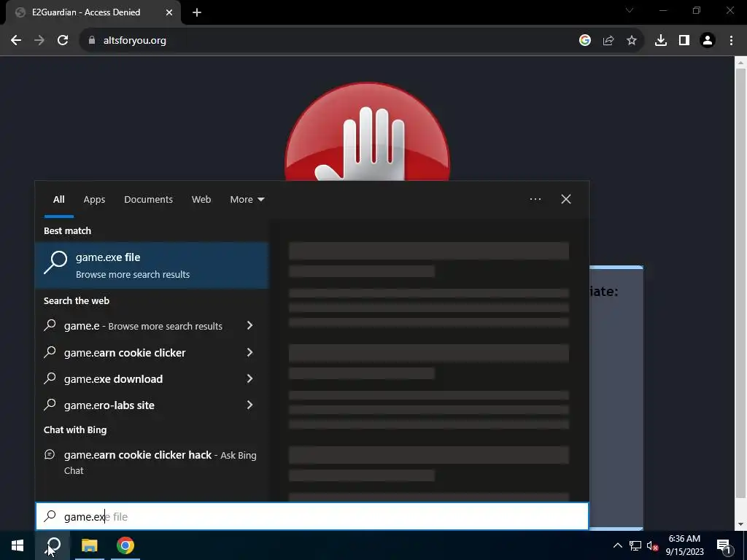The height and width of the screenshot is (560, 747).
Task: Open a new Chrome tab
Action: click(x=197, y=12)
